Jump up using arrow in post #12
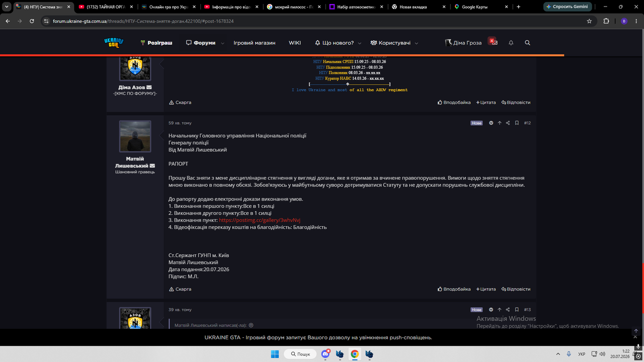Viewport: 644px width, 362px height. (500, 123)
